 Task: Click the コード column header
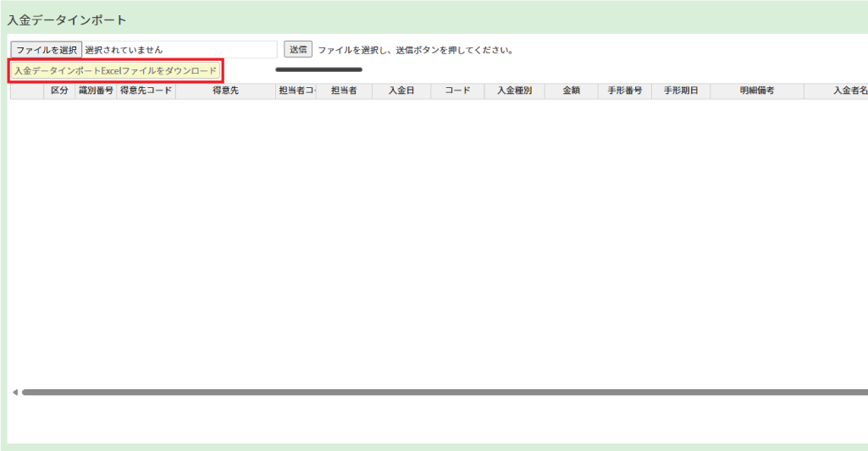pyautogui.click(x=457, y=91)
